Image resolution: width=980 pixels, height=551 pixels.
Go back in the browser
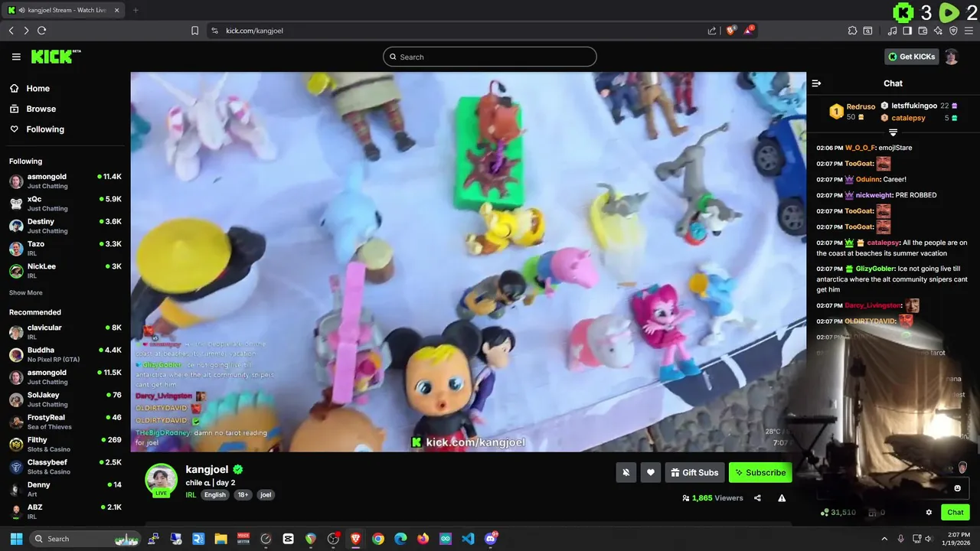coord(11,31)
